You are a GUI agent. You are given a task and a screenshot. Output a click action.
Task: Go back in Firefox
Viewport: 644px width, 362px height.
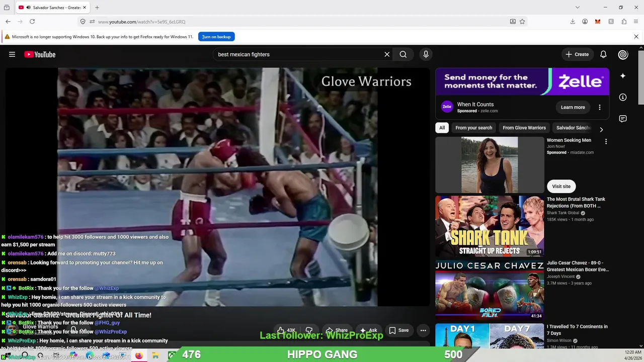click(8, 22)
